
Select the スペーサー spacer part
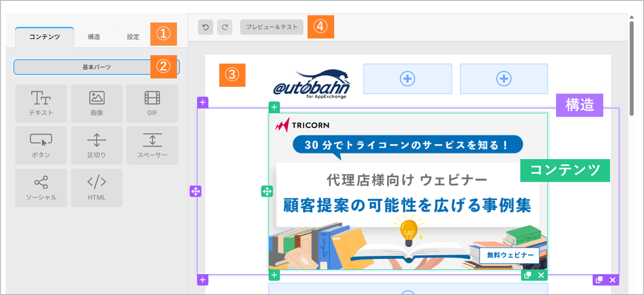[x=152, y=146]
